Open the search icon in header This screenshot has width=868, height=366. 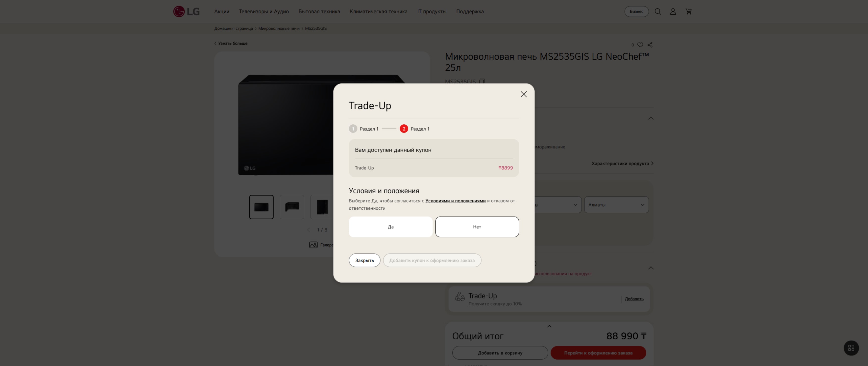coord(658,11)
